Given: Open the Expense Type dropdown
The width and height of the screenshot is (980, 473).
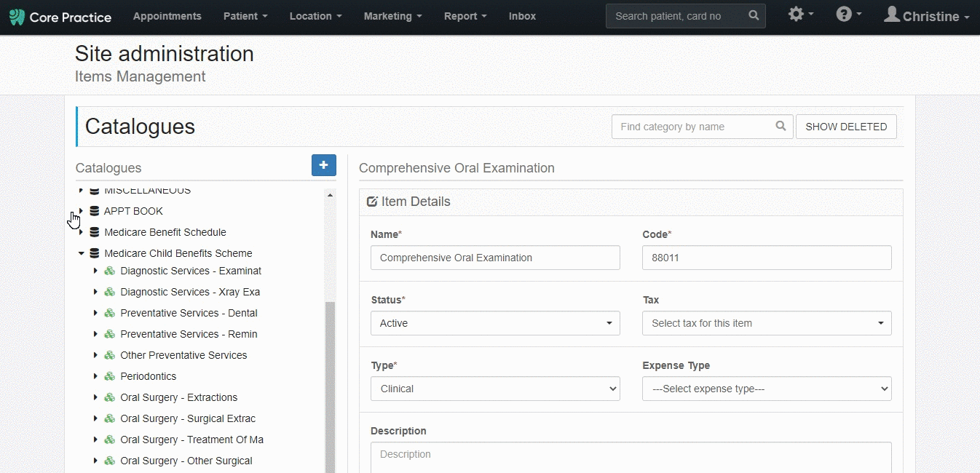Looking at the screenshot, I should (766, 389).
